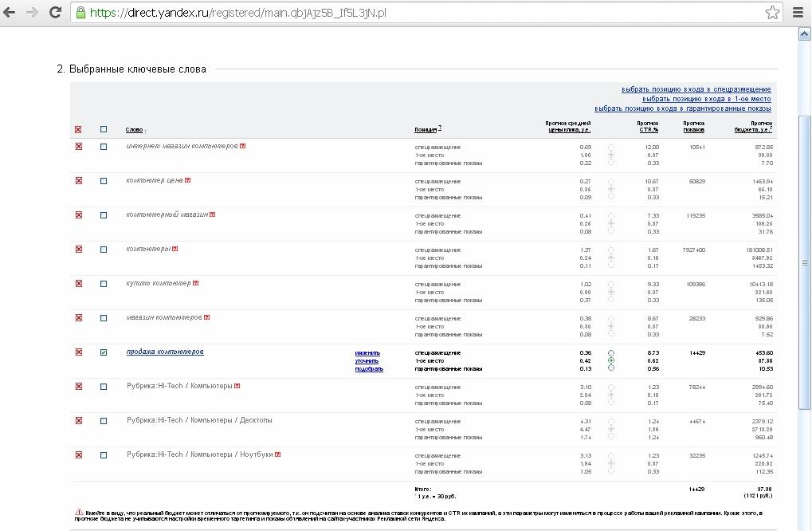Bookmark the page with the star icon

pyautogui.click(x=772, y=13)
